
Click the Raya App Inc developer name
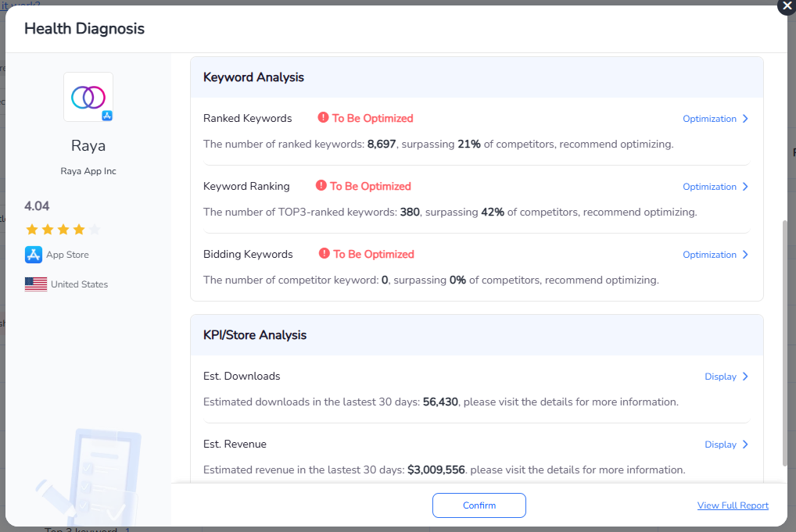[88, 171]
